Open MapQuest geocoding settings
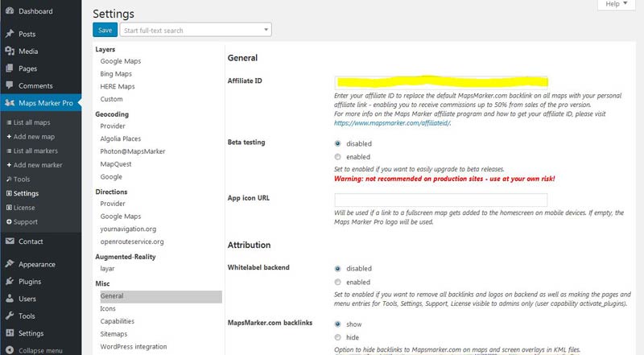The height and width of the screenshot is (355, 644). point(116,164)
